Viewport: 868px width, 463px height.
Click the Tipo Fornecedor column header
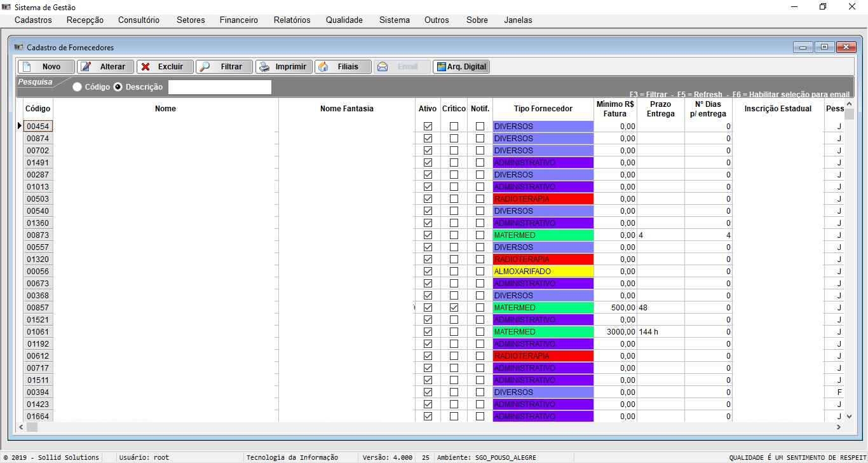click(x=543, y=109)
